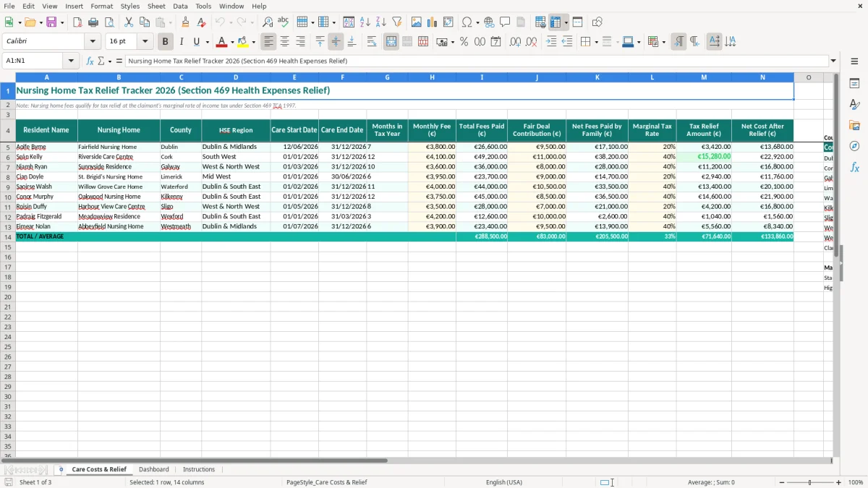Viewport: 868px width, 488px height.
Task: Toggle Center Vertically alignment
Action: coord(336,42)
